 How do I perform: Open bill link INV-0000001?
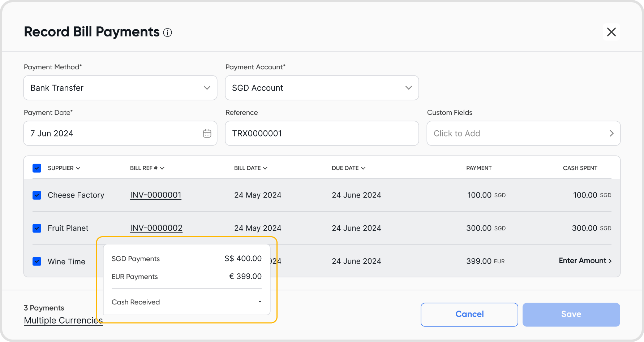pyautogui.click(x=155, y=195)
